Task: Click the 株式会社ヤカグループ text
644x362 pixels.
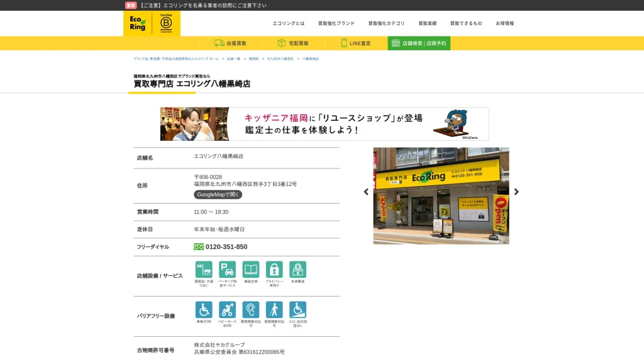Action: (219, 345)
